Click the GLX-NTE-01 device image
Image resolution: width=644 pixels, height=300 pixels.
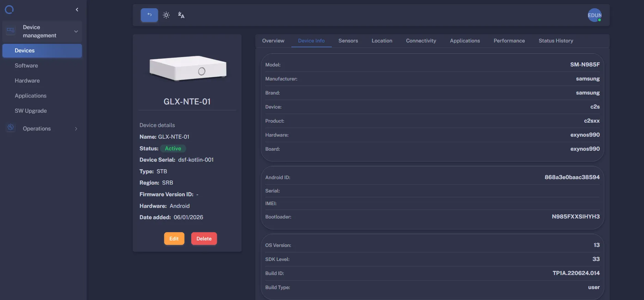pyautogui.click(x=187, y=68)
